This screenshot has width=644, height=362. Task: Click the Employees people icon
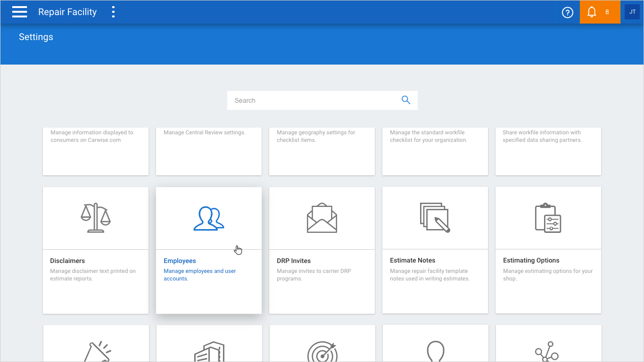[208, 219]
